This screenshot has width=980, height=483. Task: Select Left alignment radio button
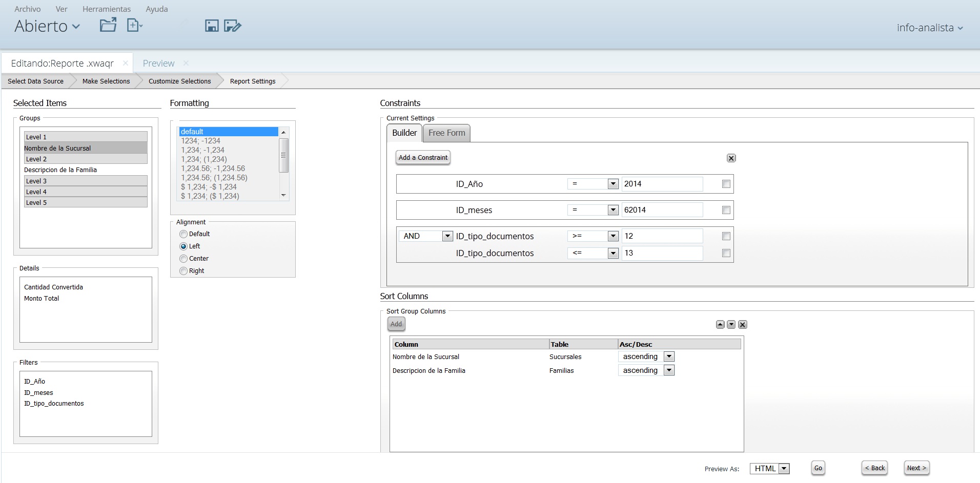(183, 246)
